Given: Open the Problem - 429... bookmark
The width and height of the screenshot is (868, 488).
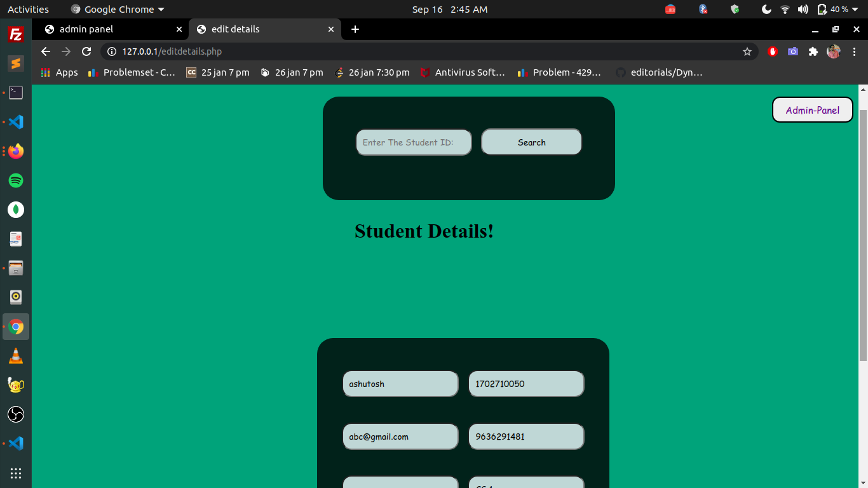Looking at the screenshot, I should [x=560, y=72].
